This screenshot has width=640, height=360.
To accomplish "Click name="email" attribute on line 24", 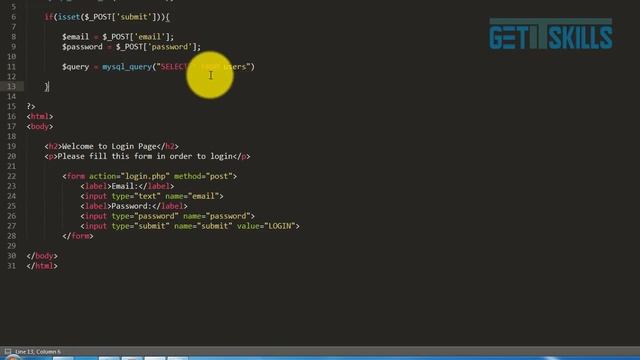I will coord(192,196).
